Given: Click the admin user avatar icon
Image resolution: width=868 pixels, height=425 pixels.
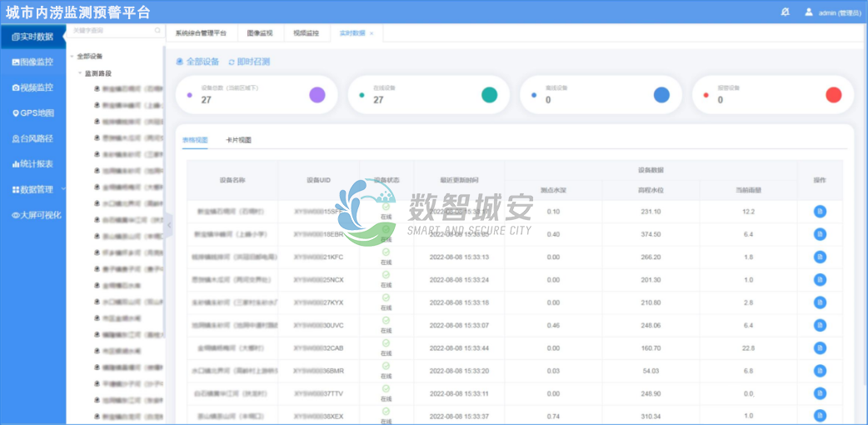Looking at the screenshot, I should [808, 12].
